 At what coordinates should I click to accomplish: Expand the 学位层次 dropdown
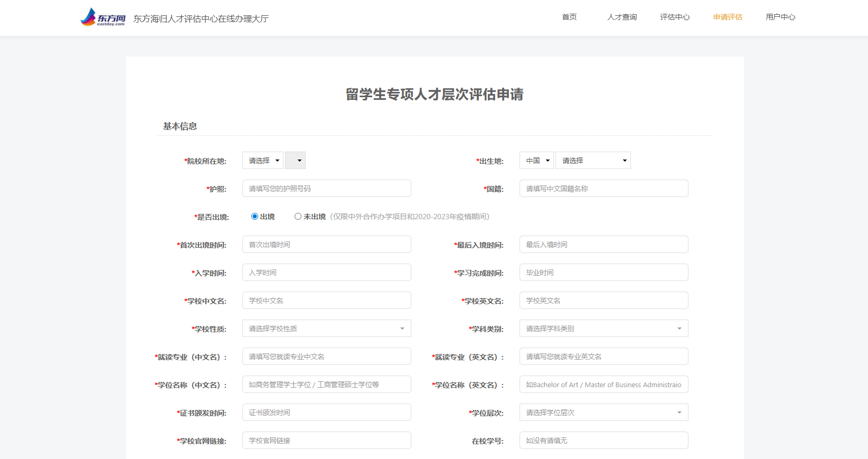click(x=603, y=413)
